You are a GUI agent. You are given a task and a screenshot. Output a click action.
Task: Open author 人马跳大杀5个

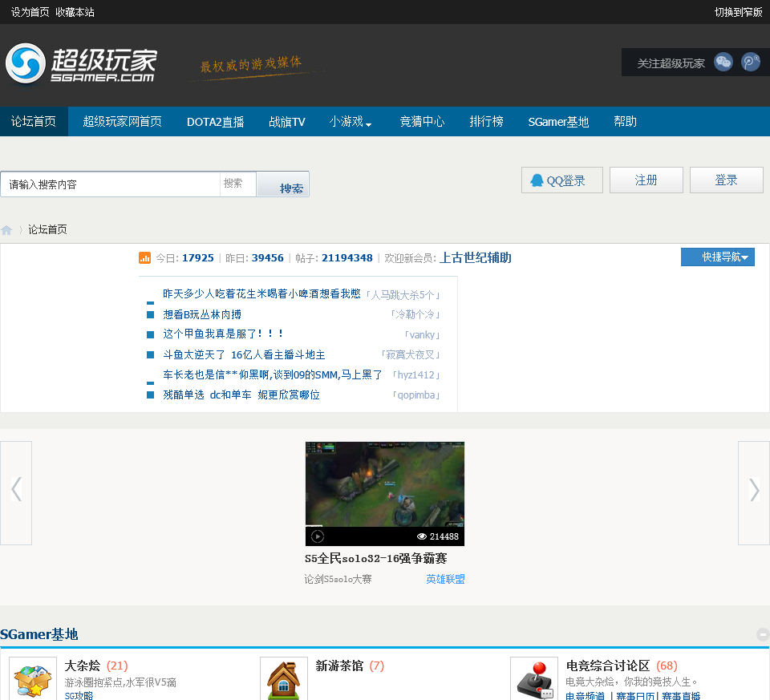(403, 294)
